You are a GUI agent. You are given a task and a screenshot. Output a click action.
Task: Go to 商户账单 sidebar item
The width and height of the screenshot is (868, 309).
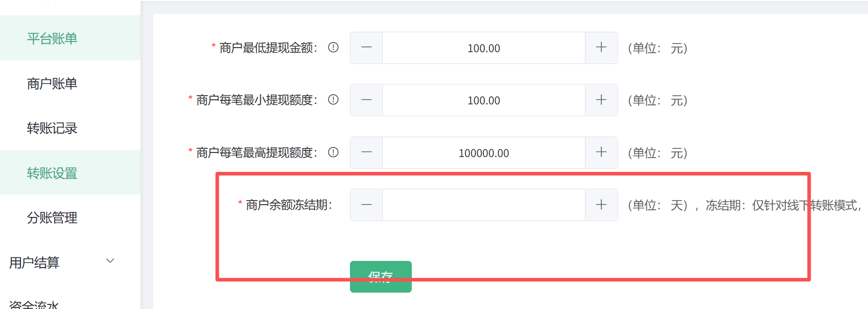pyautogui.click(x=52, y=83)
